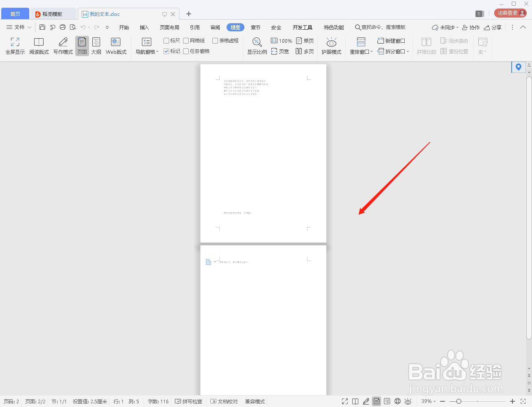Enable the table dashed frame checkbox
532x407 pixels.
tap(215, 41)
